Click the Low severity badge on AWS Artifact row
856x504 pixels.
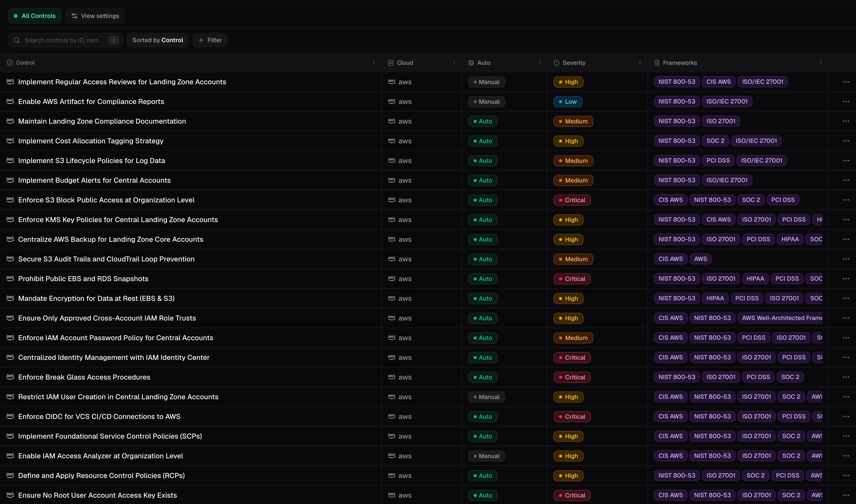[568, 101]
